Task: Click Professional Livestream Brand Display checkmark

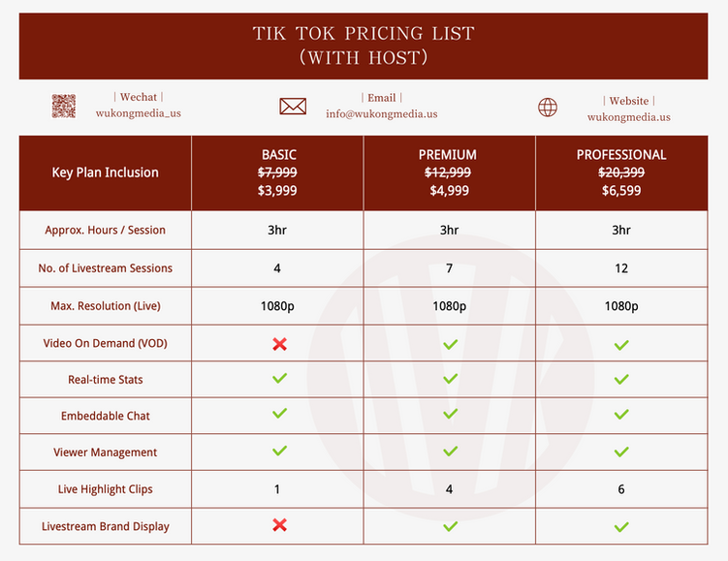Action: 621,527
